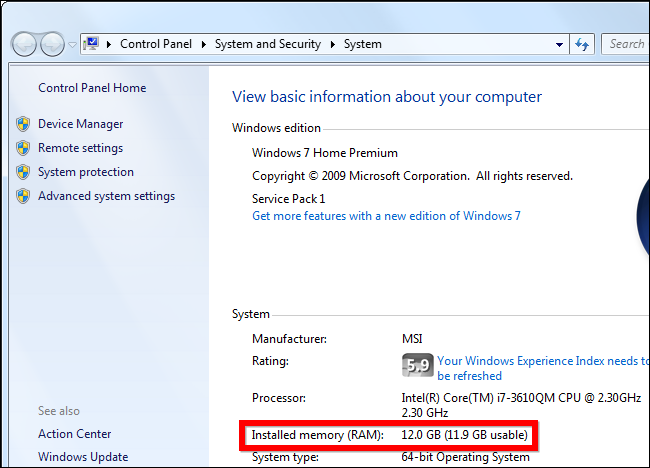This screenshot has height=468, width=650.
Task: Click the Refresh button beside address bar
Action: tap(583, 44)
